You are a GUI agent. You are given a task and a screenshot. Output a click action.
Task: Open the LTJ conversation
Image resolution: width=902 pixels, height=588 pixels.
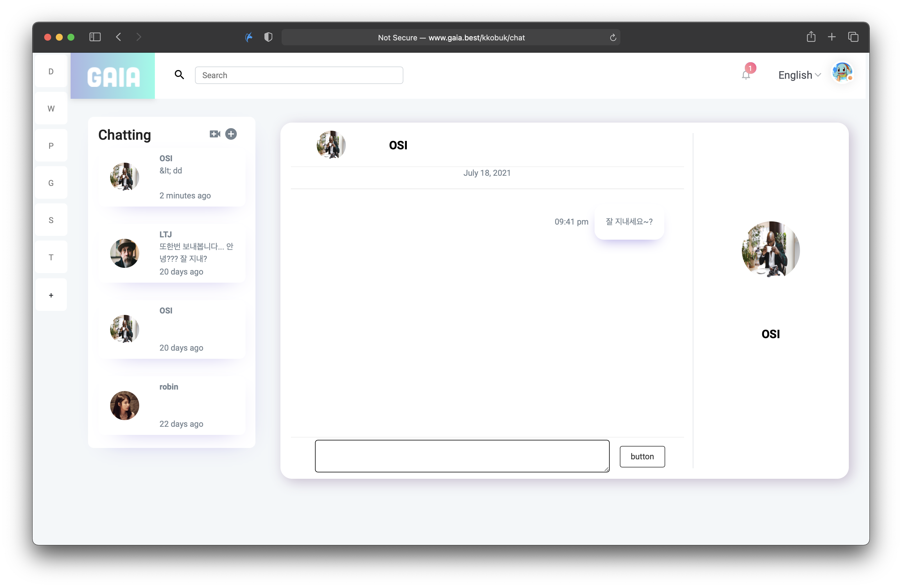pyautogui.click(x=172, y=253)
